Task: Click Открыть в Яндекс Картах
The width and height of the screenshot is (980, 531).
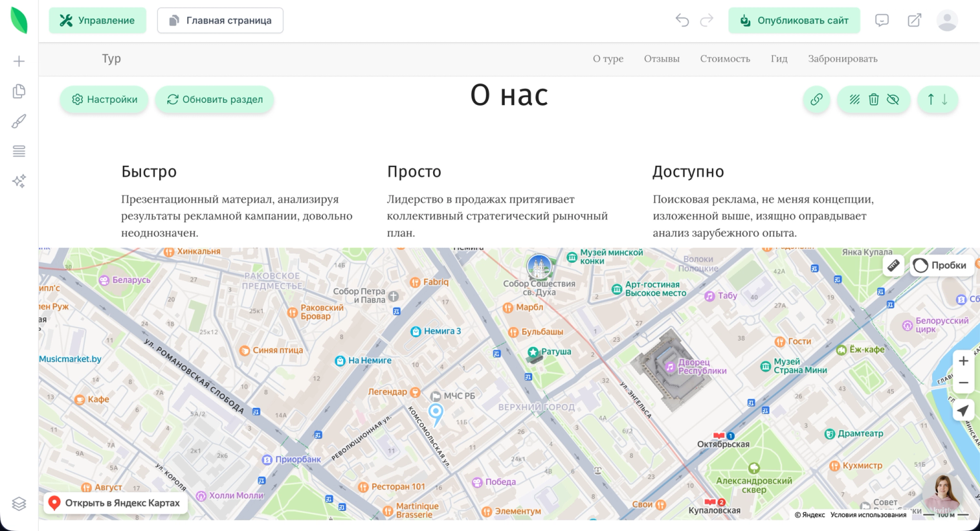Action: (116, 503)
